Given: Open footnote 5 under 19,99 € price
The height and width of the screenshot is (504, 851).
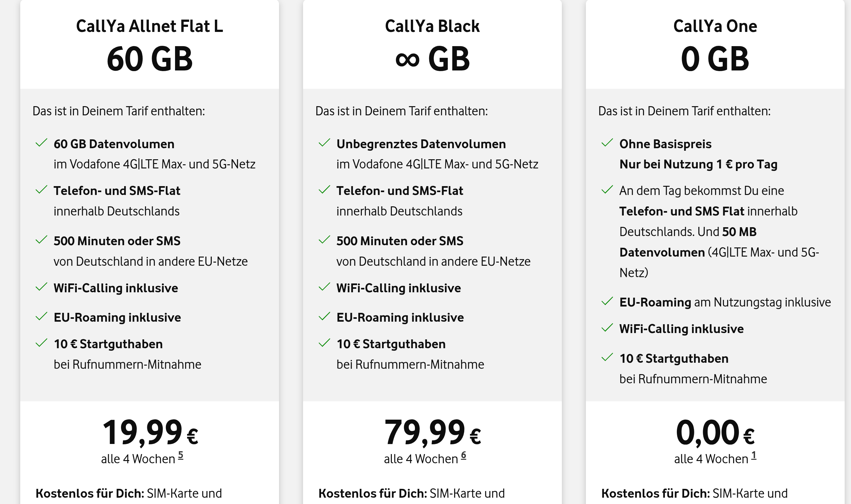Looking at the screenshot, I should 181,455.
